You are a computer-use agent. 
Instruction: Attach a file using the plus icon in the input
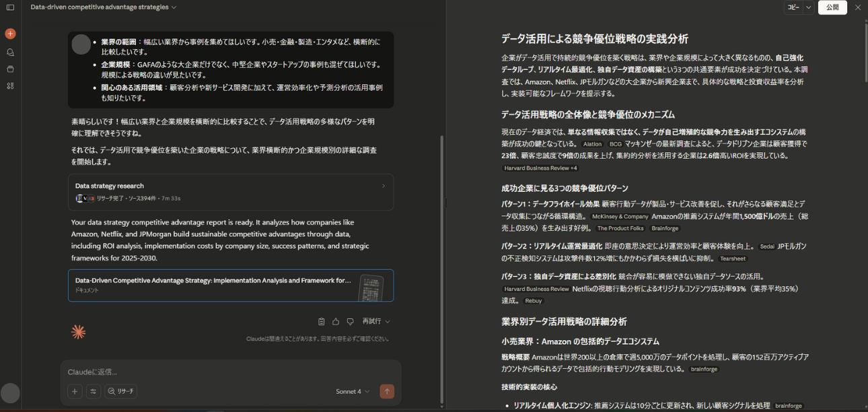[x=75, y=391]
